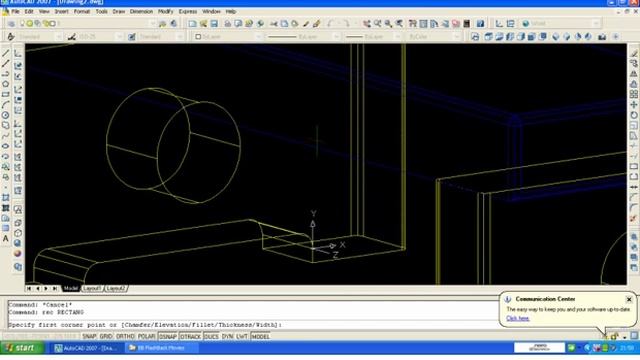Toggle POLAR tracking in status bar
640x360 pixels.
[x=147, y=337]
